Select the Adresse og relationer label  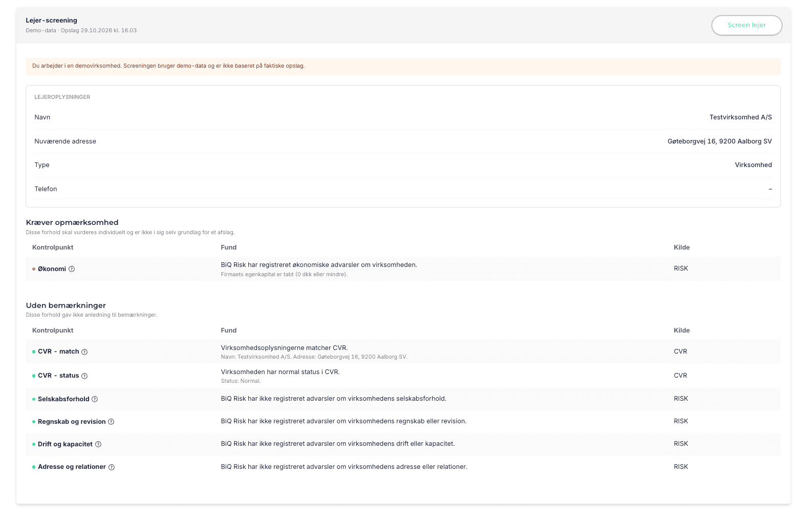tap(72, 467)
